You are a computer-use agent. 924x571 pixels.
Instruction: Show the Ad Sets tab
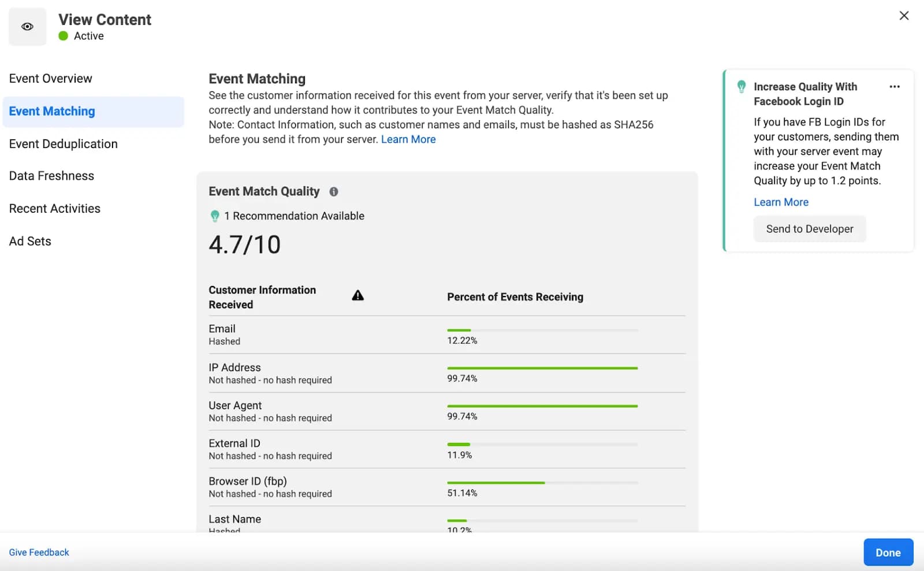(30, 242)
